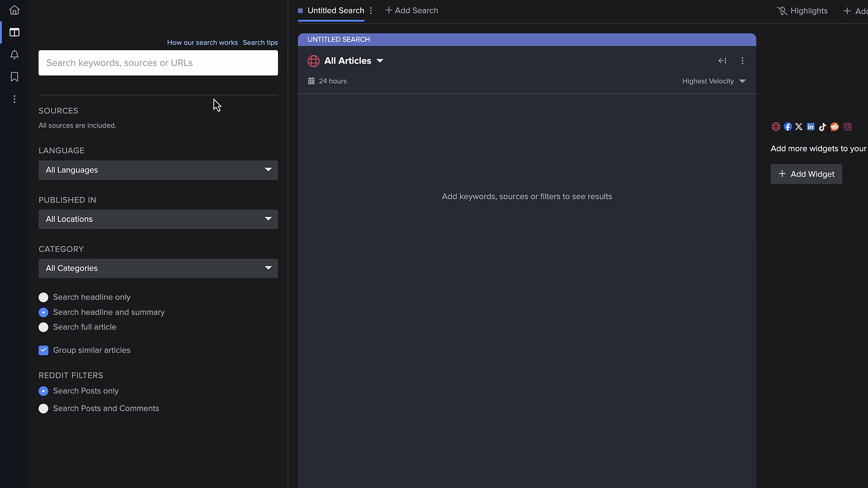The width and height of the screenshot is (868, 488).
Task: Collapse the widget using the arrow icon
Action: click(722, 61)
